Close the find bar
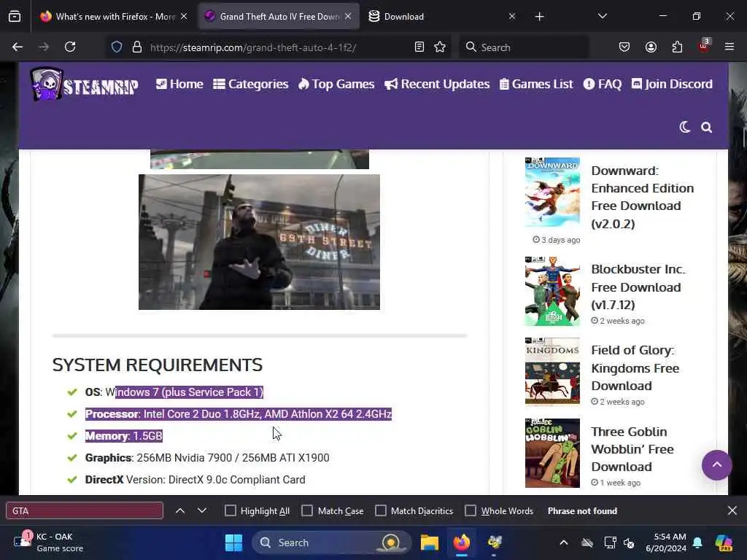The height and width of the screenshot is (560, 747). tap(732, 510)
